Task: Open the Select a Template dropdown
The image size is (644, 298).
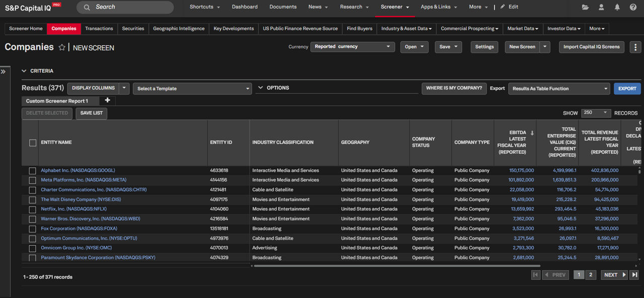Action: 192,88
